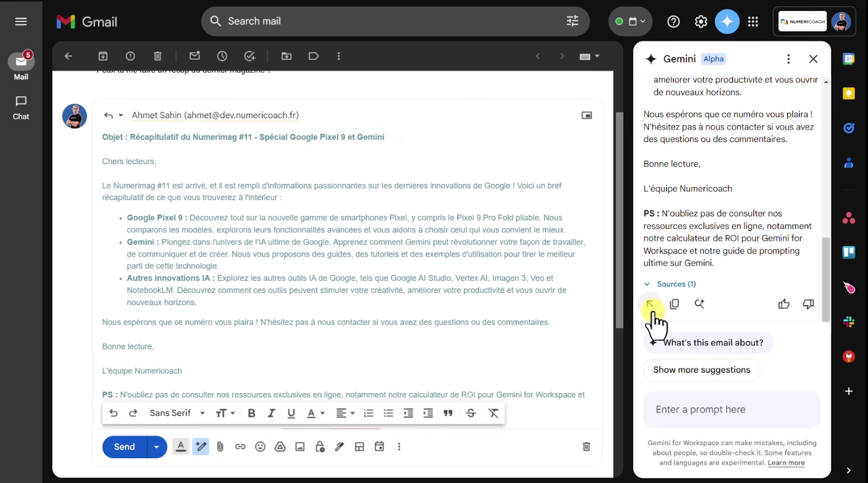Give a thumbs up to Gemini answer
The height and width of the screenshot is (483, 868).
coord(784,304)
